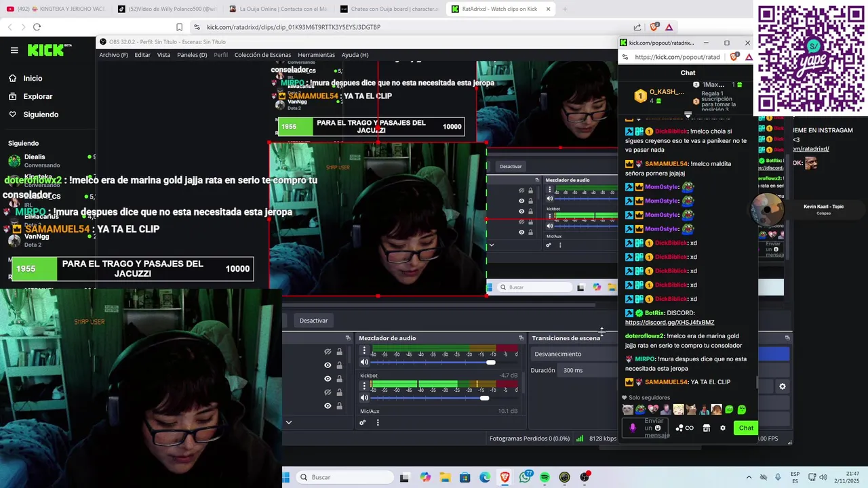Undock the Mezclador de audio panel
The width and height of the screenshot is (868, 488).
[x=521, y=338]
